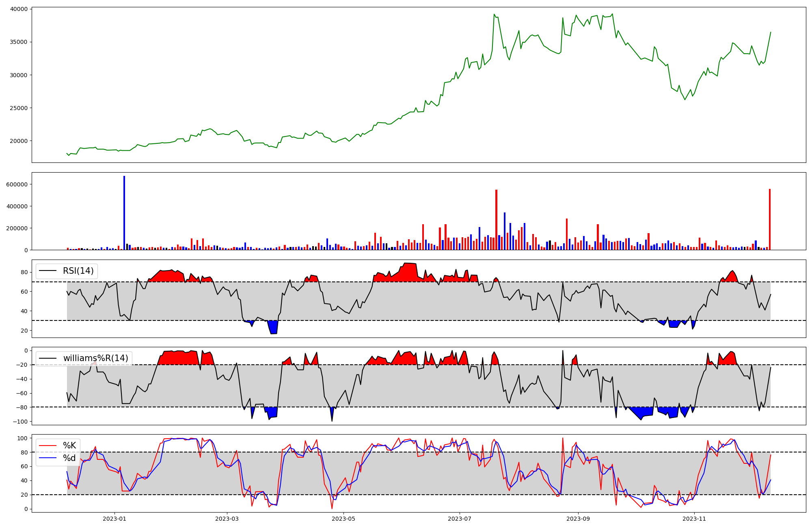Click the 2023-01 x-axis tick label
Image resolution: width=812 pixels, height=528 pixels.
coord(114,519)
